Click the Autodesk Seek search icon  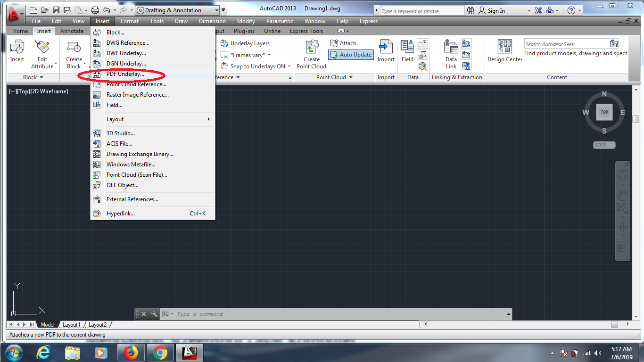[613, 44]
